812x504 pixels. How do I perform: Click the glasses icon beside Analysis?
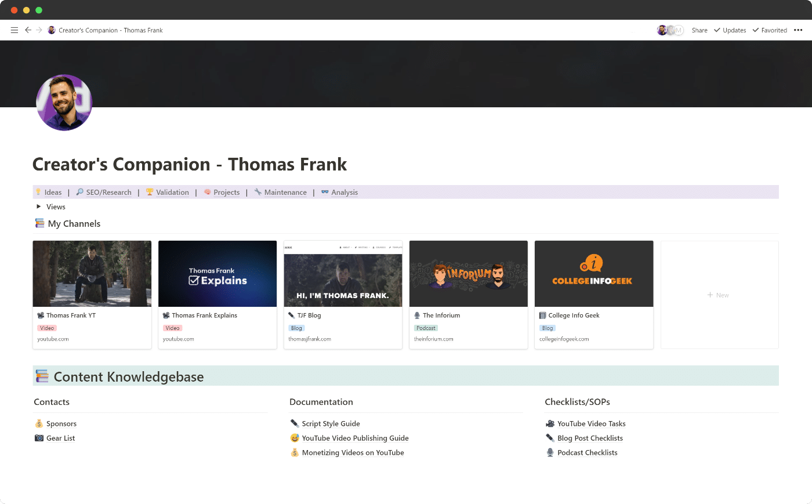(x=325, y=192)
